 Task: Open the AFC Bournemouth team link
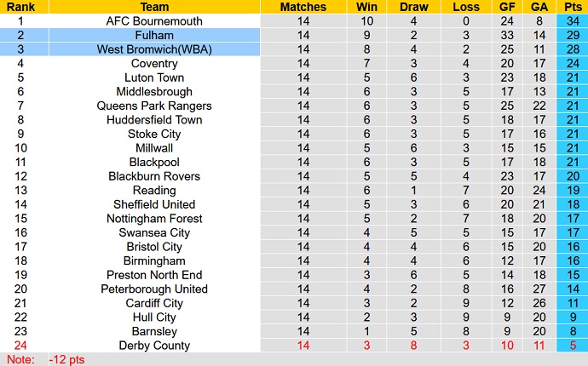(x=154, y=21)
